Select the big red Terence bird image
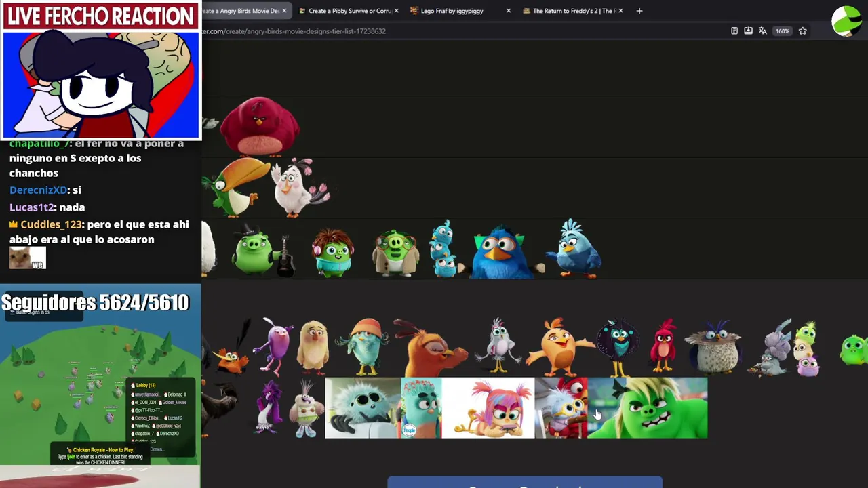 pos(260,126)
